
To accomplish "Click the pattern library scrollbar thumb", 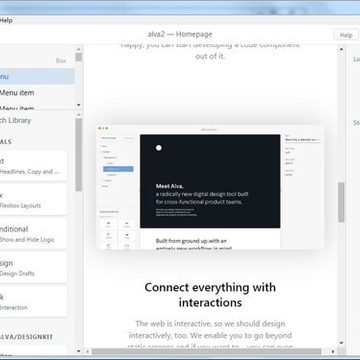I will (79, 155).
